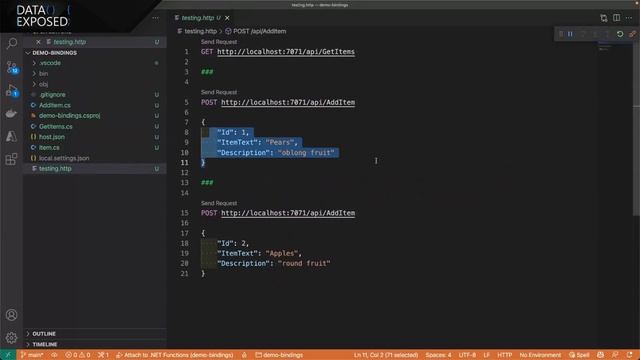Open the notifications bell in status bar
Image resolution: width=640 pixels, height=360 pixels.
tap(629, 355)
